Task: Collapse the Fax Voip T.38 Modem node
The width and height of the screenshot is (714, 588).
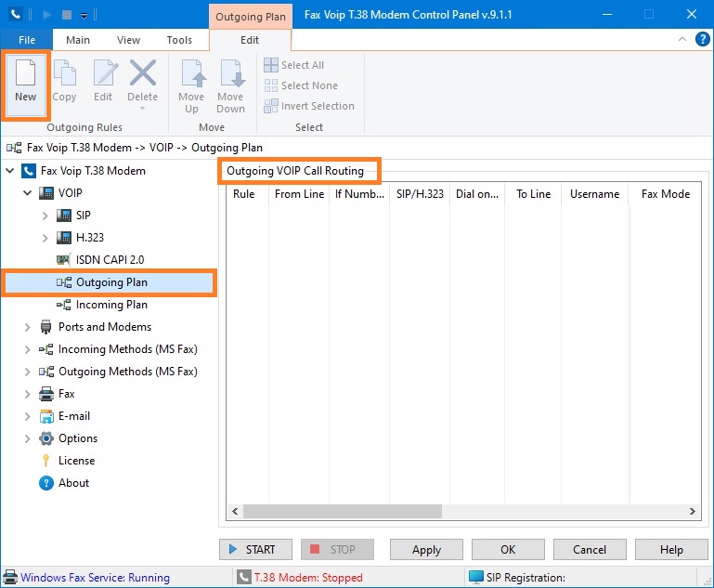Action: [x=9, y=171]
